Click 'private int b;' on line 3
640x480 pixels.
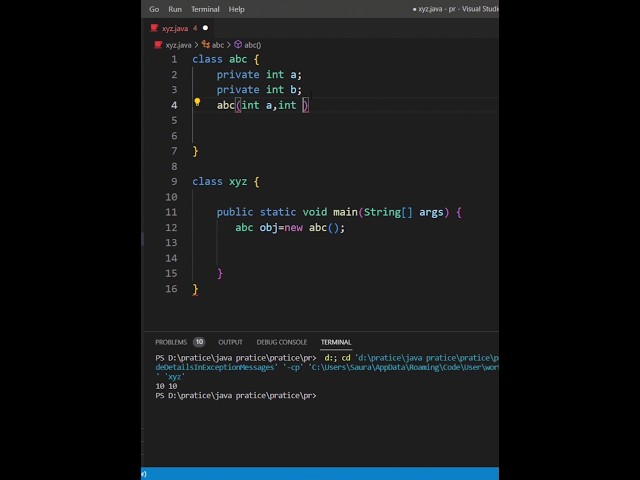click(259, 90)
